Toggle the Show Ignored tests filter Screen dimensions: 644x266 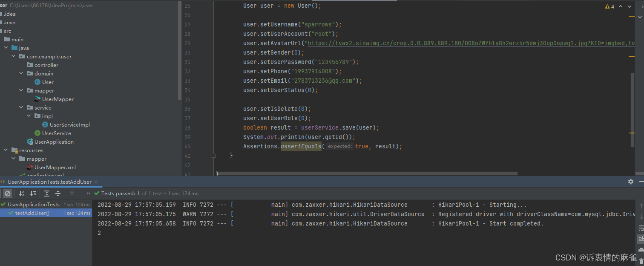tap(7, 193)
